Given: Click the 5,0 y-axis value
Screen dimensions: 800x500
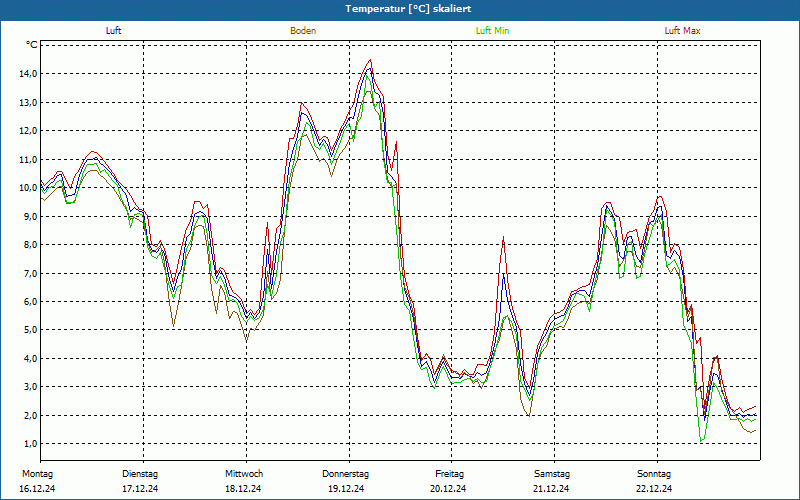Looking at the screenshot, I should point(31,330).
